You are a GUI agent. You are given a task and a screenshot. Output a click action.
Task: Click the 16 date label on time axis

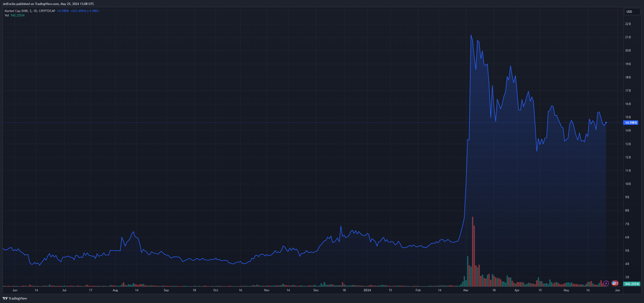(x=240, y=290)
